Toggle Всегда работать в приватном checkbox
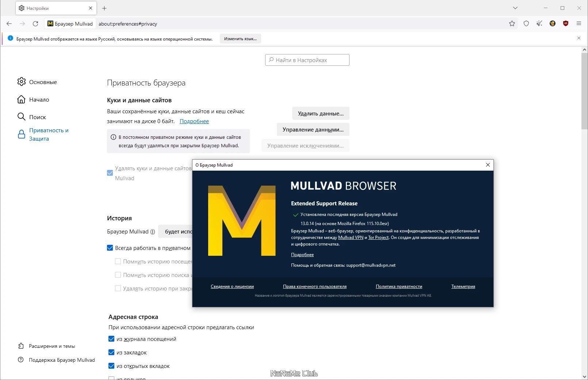Screen dimensions: 588x380 (x=110, y=248)
